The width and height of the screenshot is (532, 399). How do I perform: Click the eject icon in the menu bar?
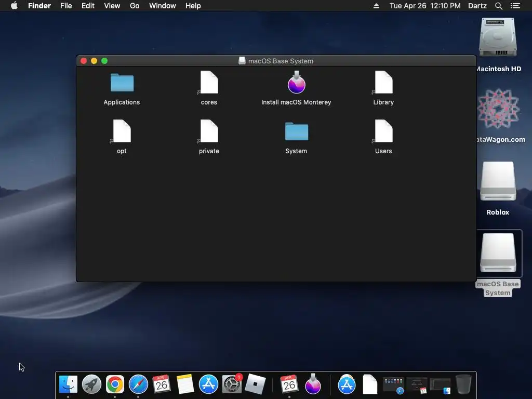[x=376, y=6]
